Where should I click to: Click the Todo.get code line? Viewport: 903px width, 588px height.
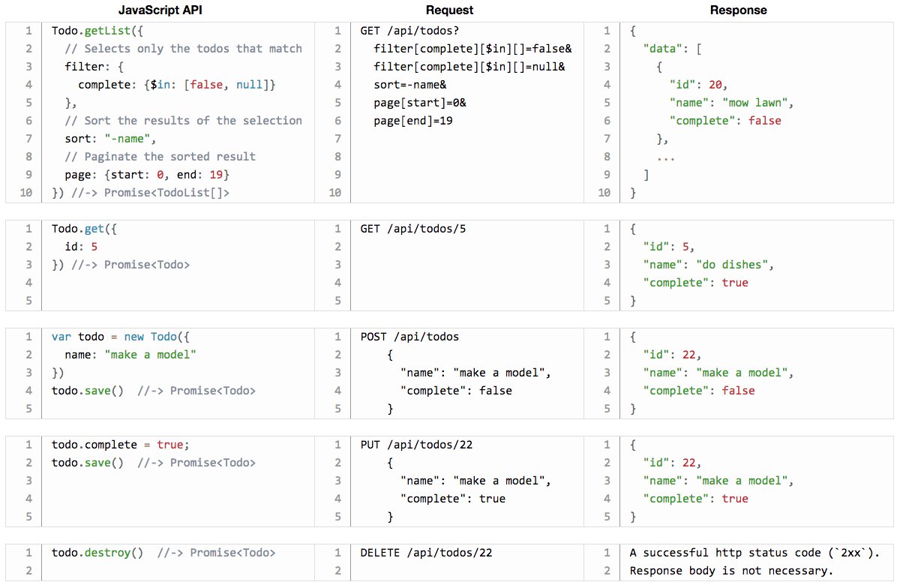[x=85, y=229]
